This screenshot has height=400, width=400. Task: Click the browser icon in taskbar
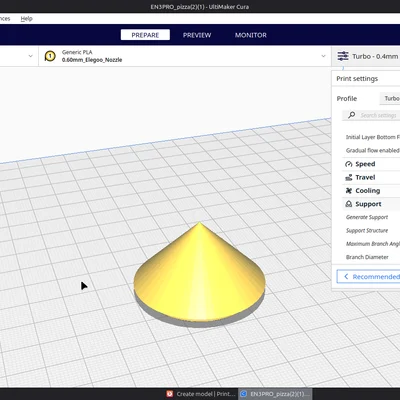click(x=170, y=394)
